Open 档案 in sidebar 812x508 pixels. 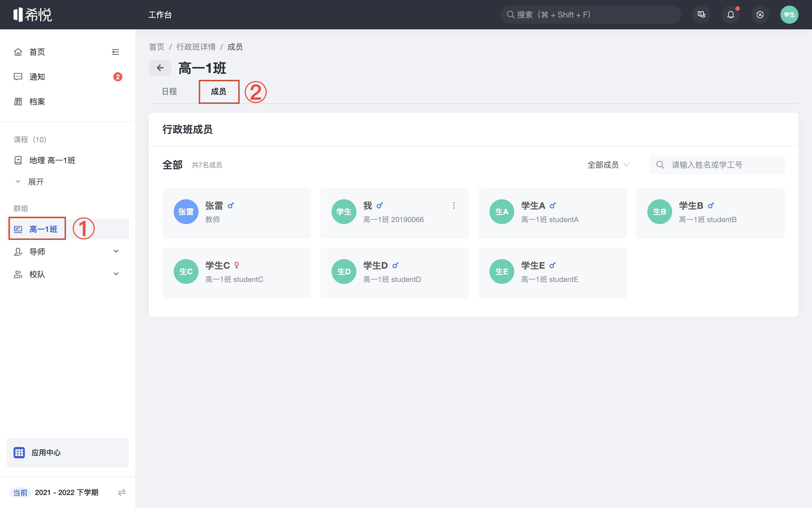(x=37, y=102)
